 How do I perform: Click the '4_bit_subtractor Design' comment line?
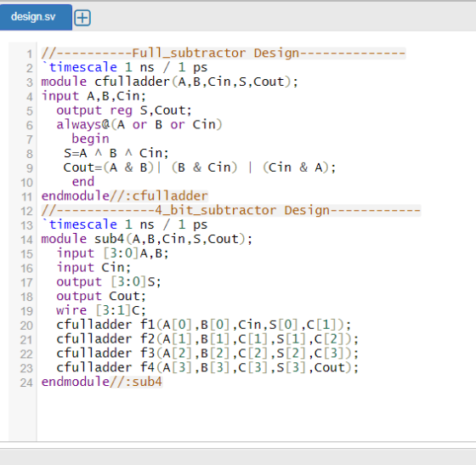pos(231,210)
